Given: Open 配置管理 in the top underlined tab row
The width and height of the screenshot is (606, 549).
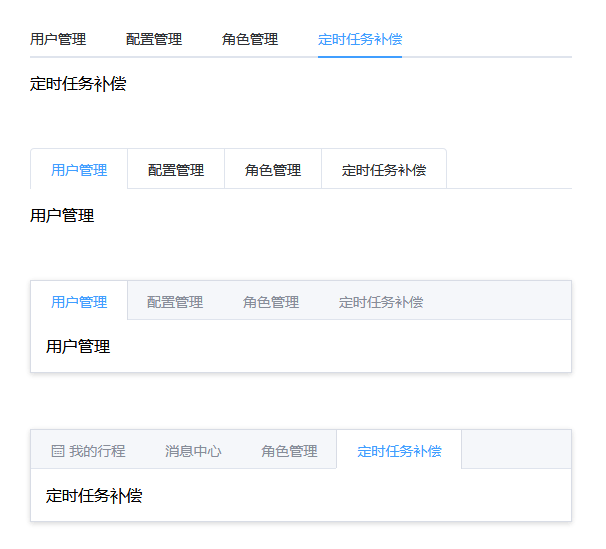Looking at the screenshot, I should point(154,40).
